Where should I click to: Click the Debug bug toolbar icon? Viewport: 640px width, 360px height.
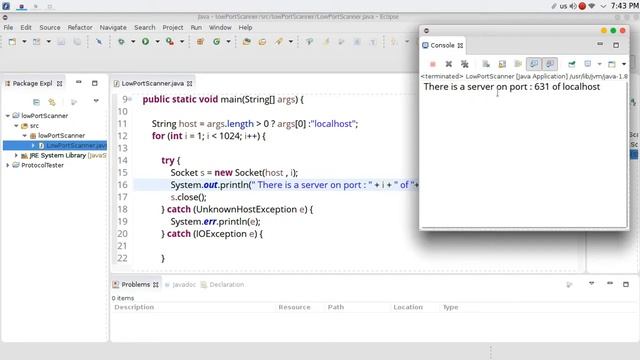(121, 42)
